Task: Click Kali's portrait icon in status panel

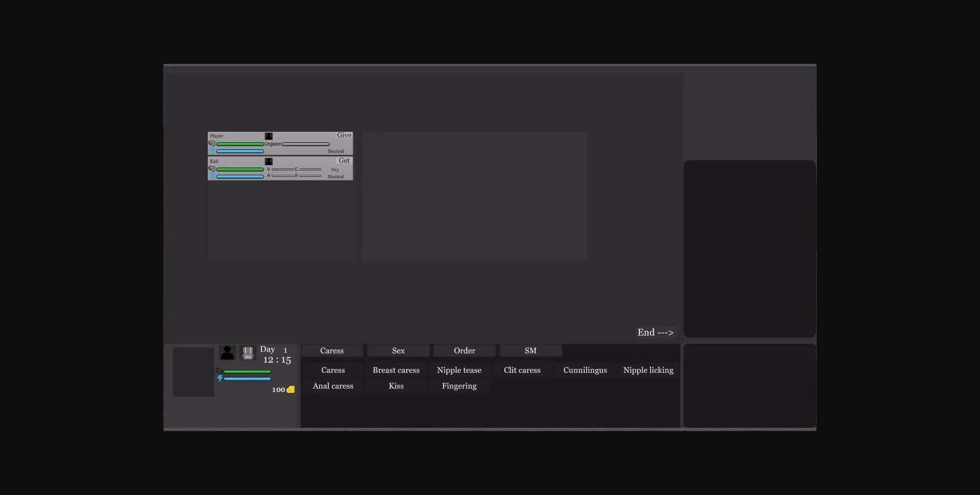Action: [x=268, y=161]
